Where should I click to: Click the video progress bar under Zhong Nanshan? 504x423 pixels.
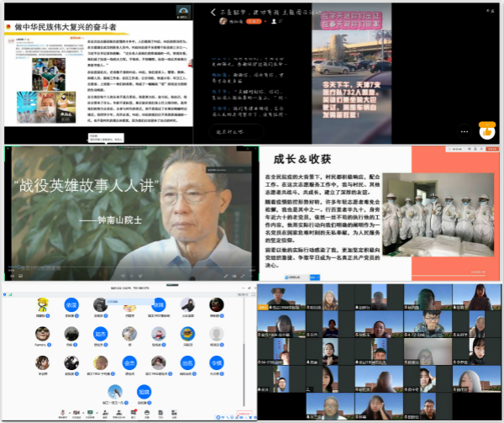click(x=126, y=267)
